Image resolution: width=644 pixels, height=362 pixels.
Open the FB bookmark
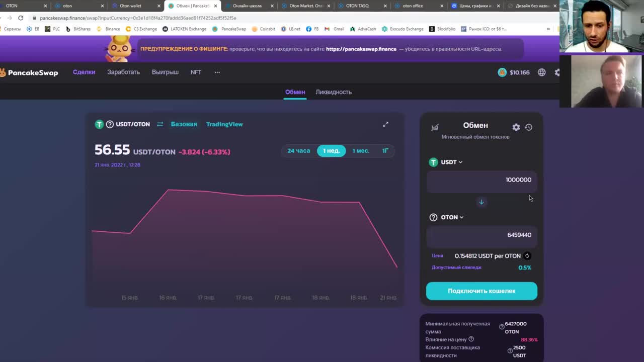(312, 29)
